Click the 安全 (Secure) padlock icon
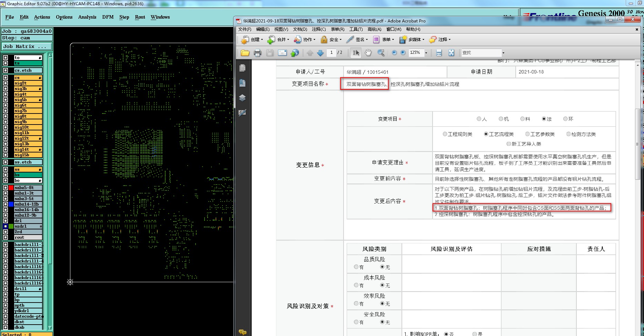 [x=324, y=40]
